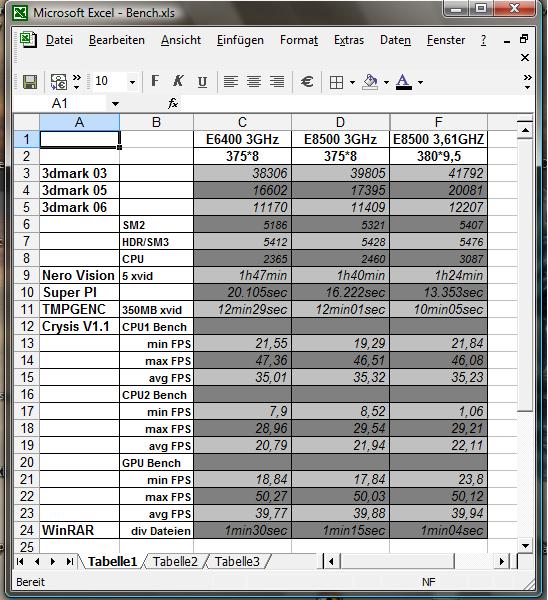548x600 pixels.
Task: Click vertical scrollbar down arrow
Action: 525,546
